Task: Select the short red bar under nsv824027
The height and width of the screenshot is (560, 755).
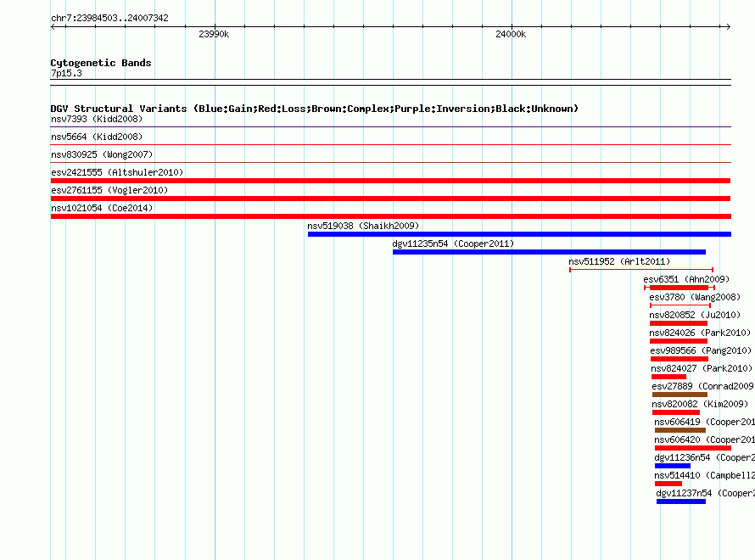Action: (x=668, y=377)
